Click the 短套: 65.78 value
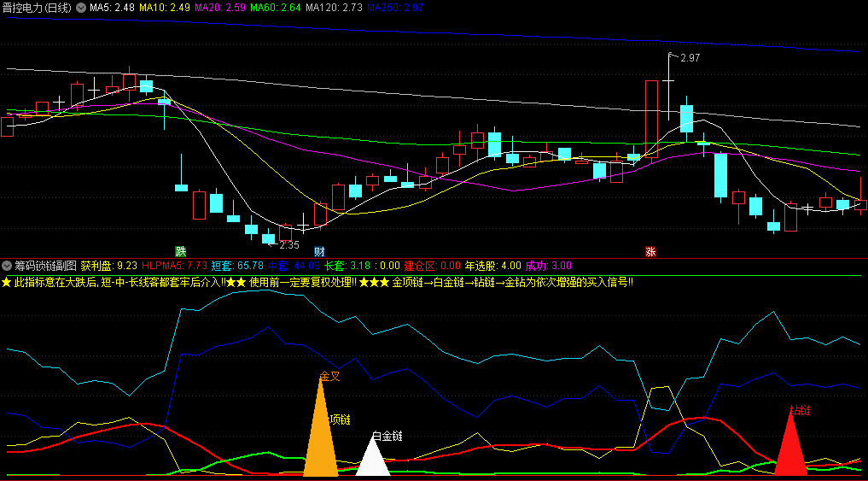The width and height of the screenshot is (868, 481). [237, 266]
